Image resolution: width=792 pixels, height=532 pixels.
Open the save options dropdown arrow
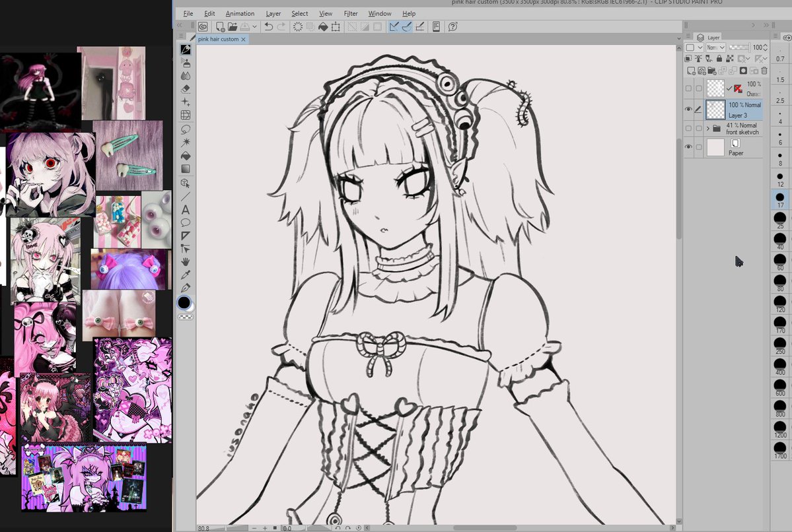[254, 27]
